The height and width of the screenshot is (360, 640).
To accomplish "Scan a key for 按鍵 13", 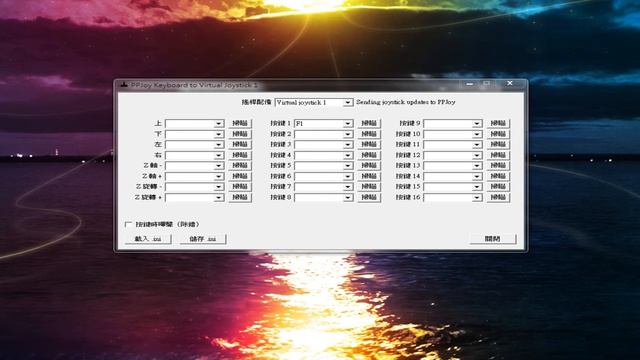I will click(x=498, y=165).
